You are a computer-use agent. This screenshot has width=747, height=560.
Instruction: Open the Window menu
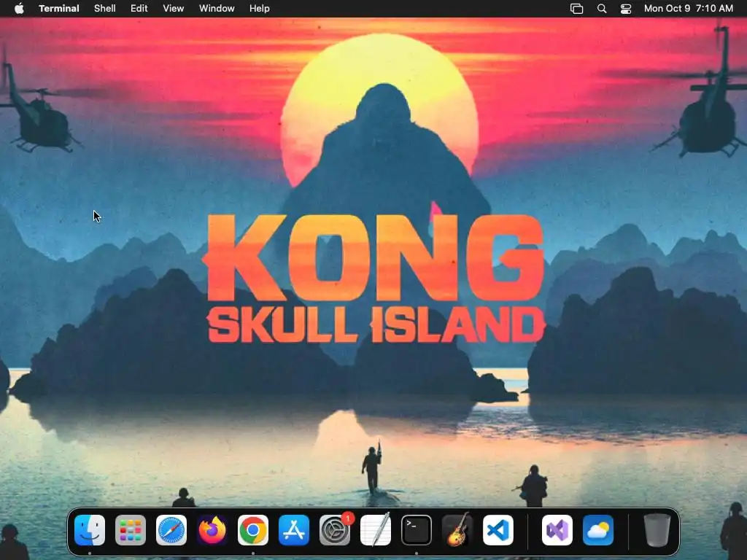point(217,9)
